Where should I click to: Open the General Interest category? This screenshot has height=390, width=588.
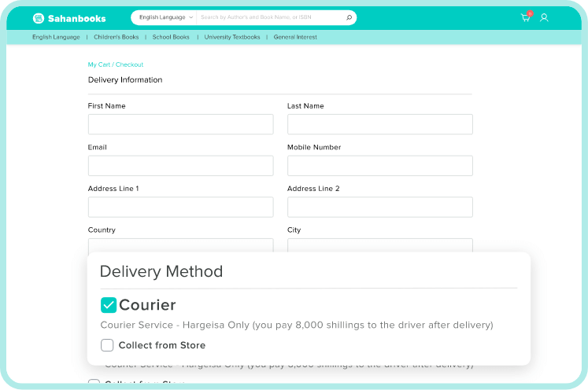coord(295,37)
